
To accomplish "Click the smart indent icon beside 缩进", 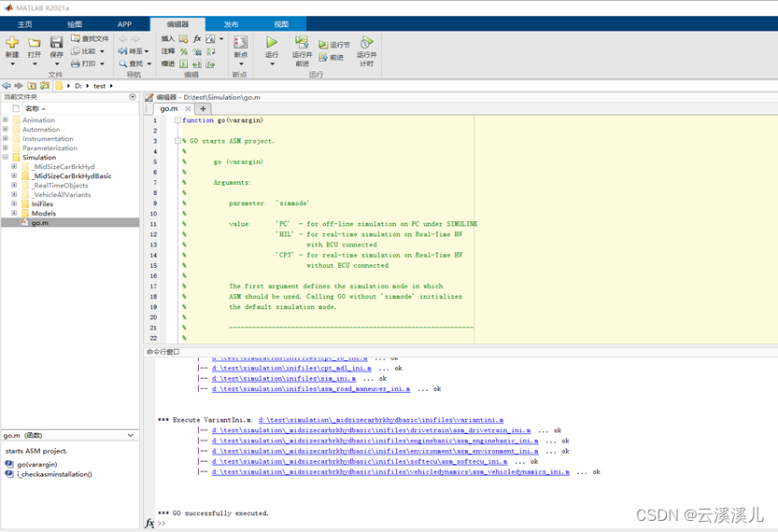I will tap(184, 63).
